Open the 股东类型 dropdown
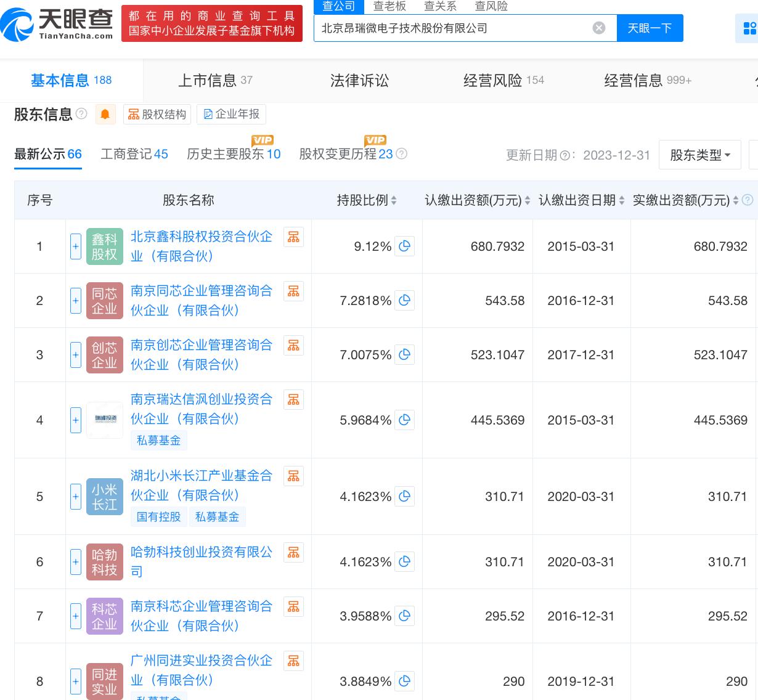The width and height of the screenshot is (758, 700). coord(699,155)
